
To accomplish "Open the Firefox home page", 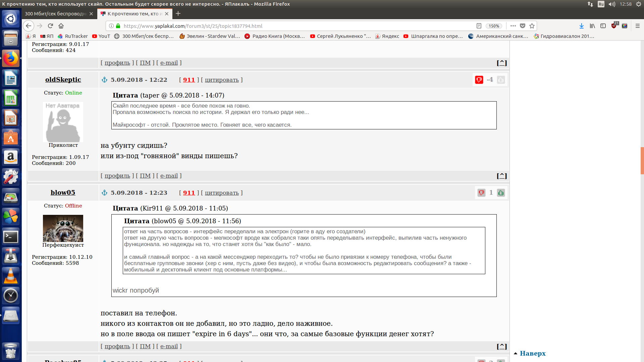I will (x=61, y=26).
